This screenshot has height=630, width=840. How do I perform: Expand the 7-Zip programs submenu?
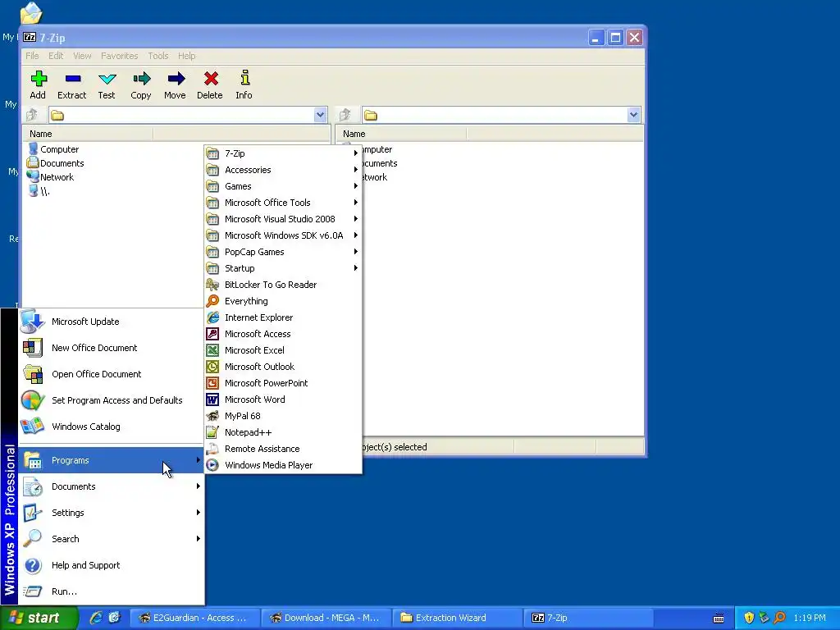283,153
